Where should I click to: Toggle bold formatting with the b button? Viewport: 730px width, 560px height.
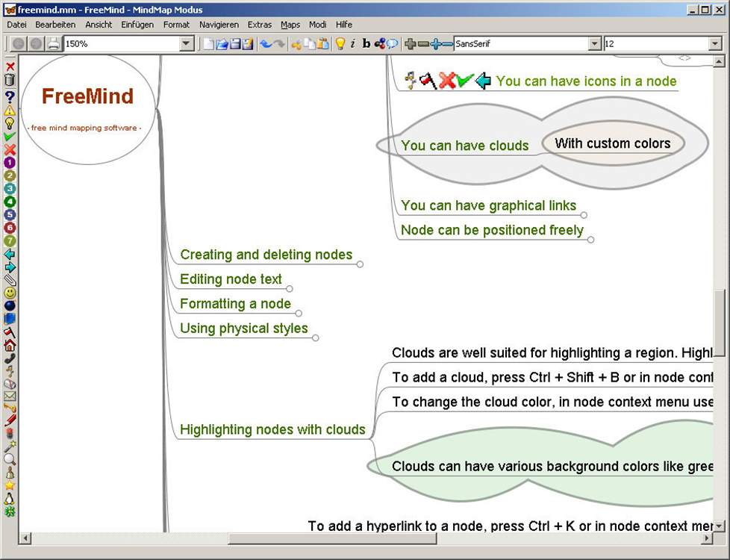(366, 44)
